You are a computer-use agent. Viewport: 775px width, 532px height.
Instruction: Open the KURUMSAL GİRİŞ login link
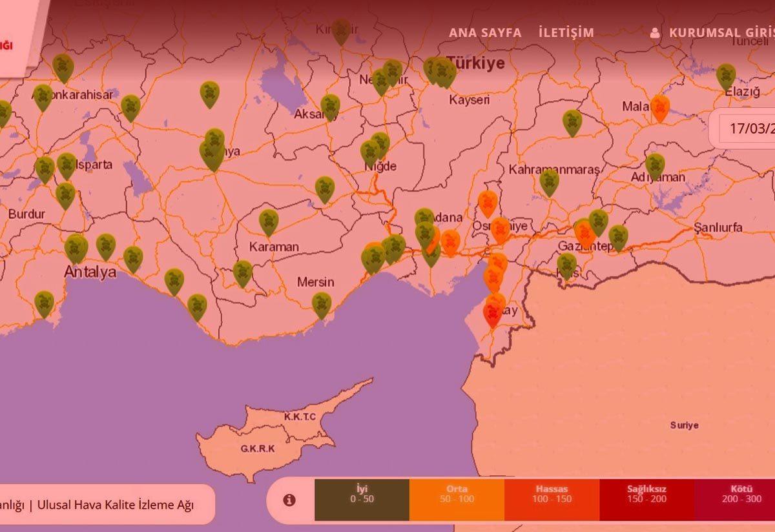721,33
